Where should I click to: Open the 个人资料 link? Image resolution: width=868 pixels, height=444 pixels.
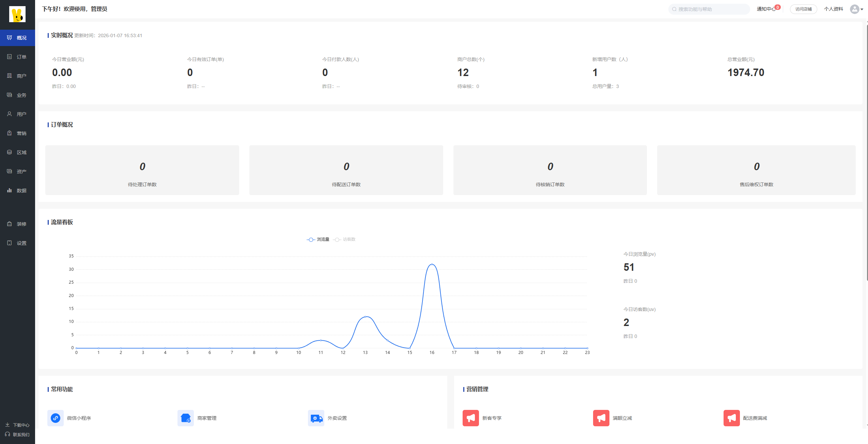pyautogui.click(x=833, y=9)
